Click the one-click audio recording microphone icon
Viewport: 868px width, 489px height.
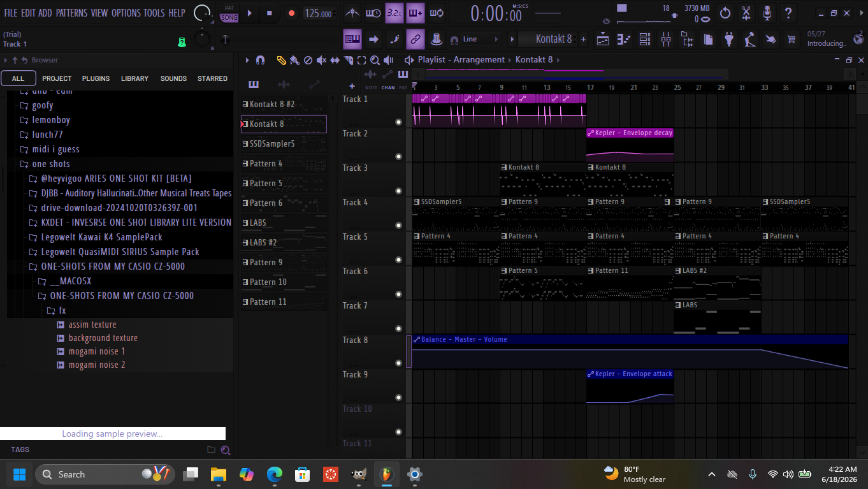click(767, 13)
